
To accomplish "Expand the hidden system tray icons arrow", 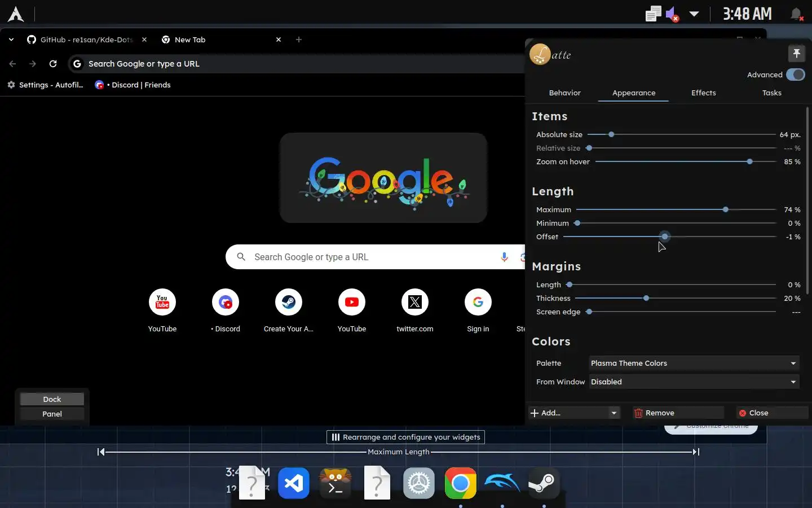I will pos(694,14).
